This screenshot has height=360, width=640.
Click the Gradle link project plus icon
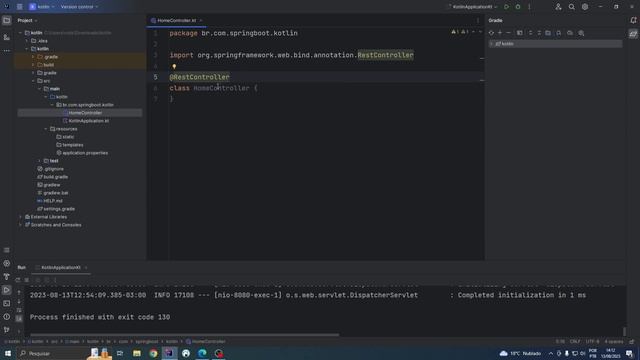tap(500, 33)
